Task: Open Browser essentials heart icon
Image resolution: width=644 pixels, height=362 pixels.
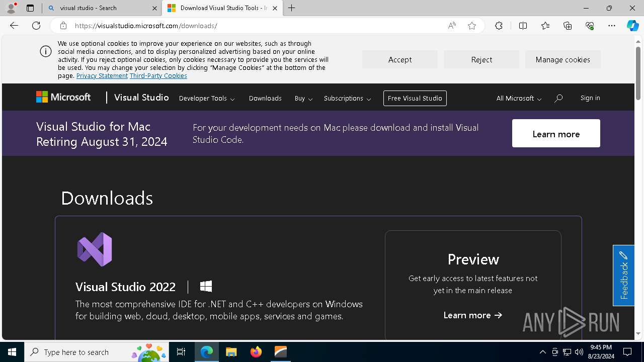Action: [x=590, y=26]
